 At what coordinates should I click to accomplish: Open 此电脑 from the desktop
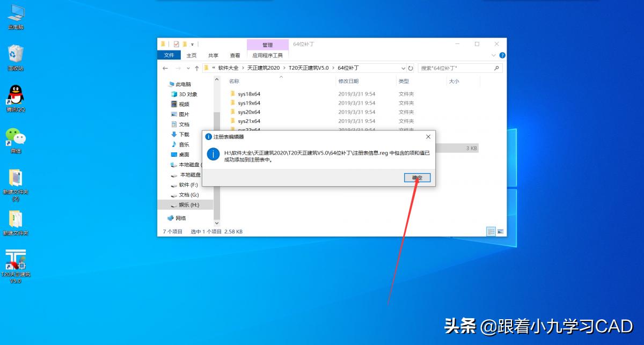pos(15,13)
